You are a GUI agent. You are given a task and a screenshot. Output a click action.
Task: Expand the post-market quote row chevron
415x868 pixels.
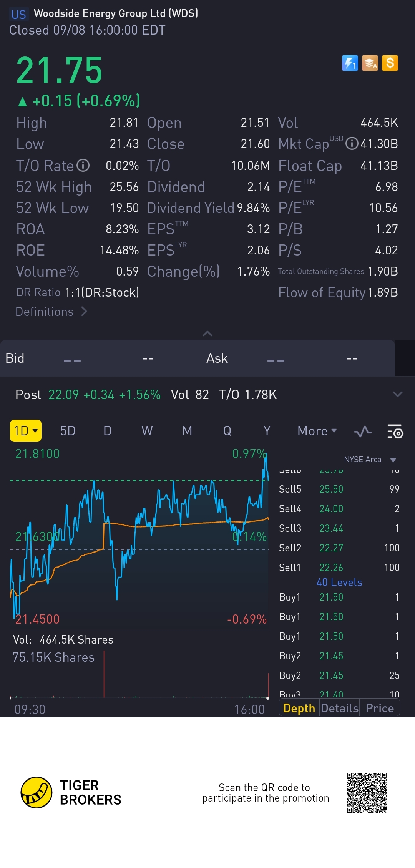tap(398, 394)
